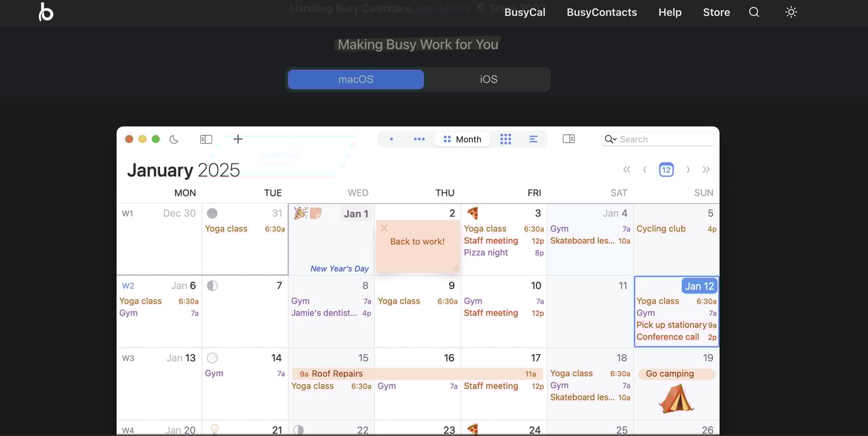Advance to next month with the right chevron

click(x=688, y=170)
